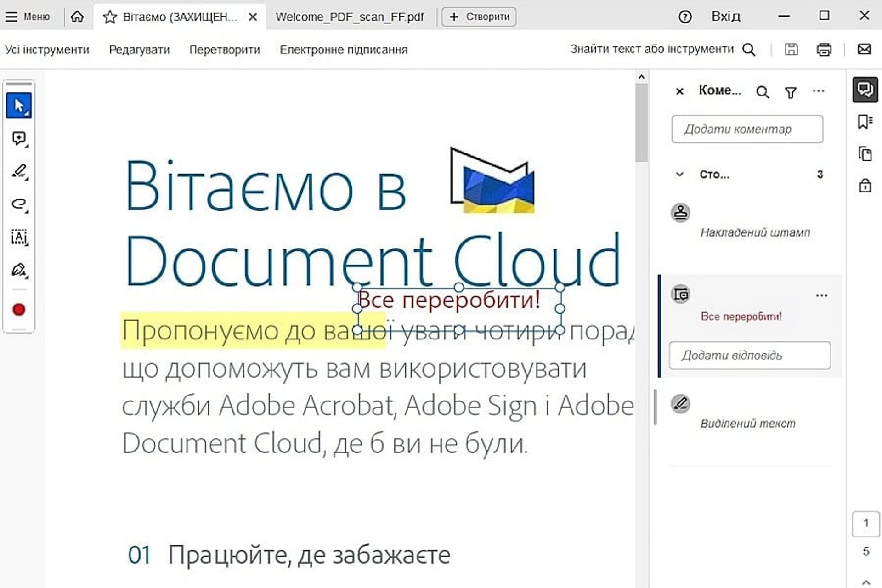The height and width of the screenshot is (588, 882).
Task: Select the arrow selection tool
Action: point(19,106)
